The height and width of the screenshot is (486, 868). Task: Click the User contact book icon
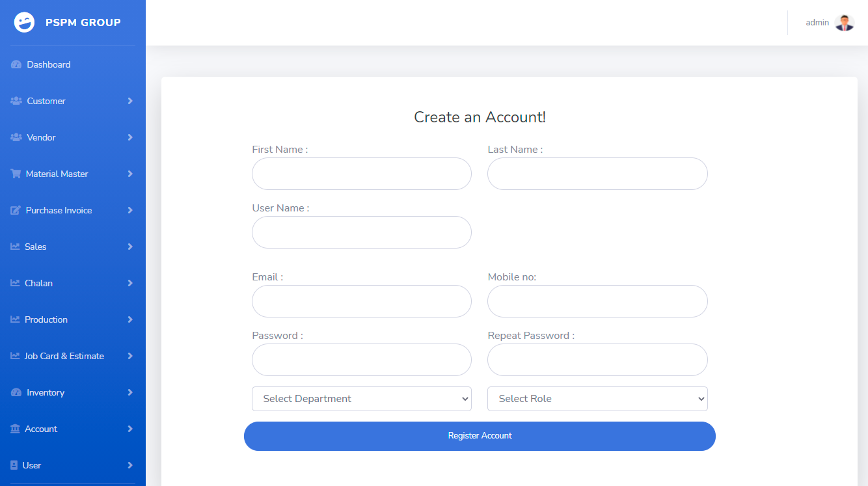[14, 466]
